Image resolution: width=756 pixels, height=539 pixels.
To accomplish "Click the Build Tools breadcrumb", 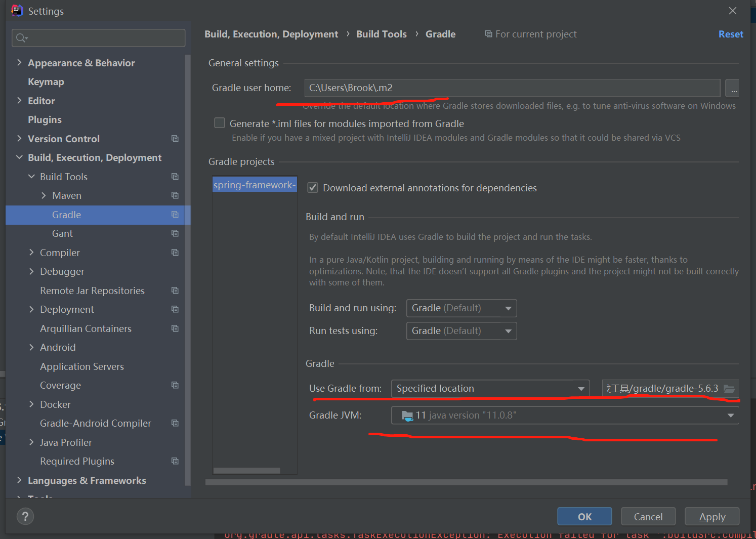I will point(382,34).
